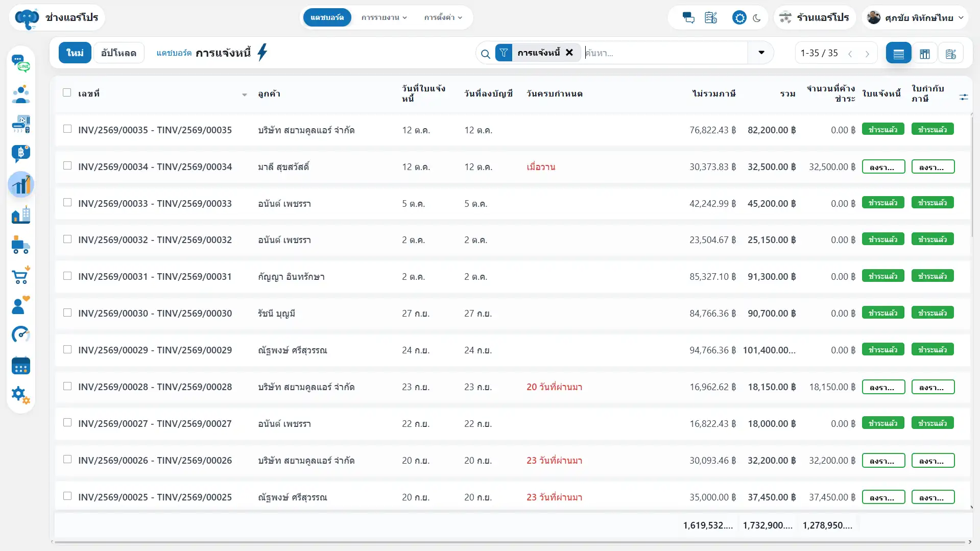Open the person with heart sidebar icon
The image size is (980, 551).
[x=21, y=305]
